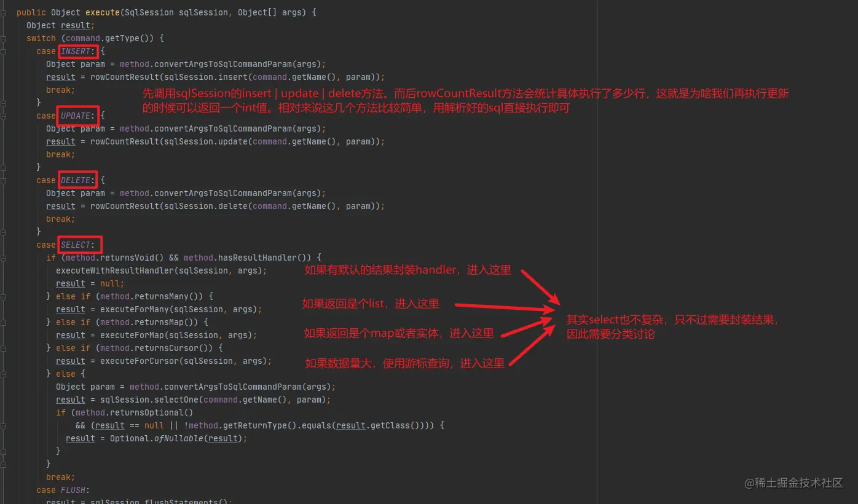Fold the else if returnsCursor block
This screenshot has width=858, height=504.
[x=3, y=348]
